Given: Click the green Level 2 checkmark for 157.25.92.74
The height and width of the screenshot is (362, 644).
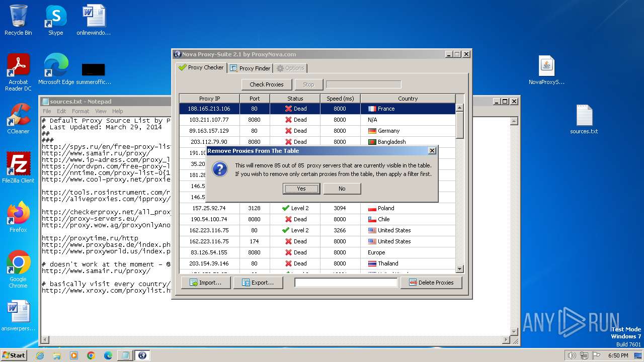Looking at the screenshot, I should tap(285, 208).
